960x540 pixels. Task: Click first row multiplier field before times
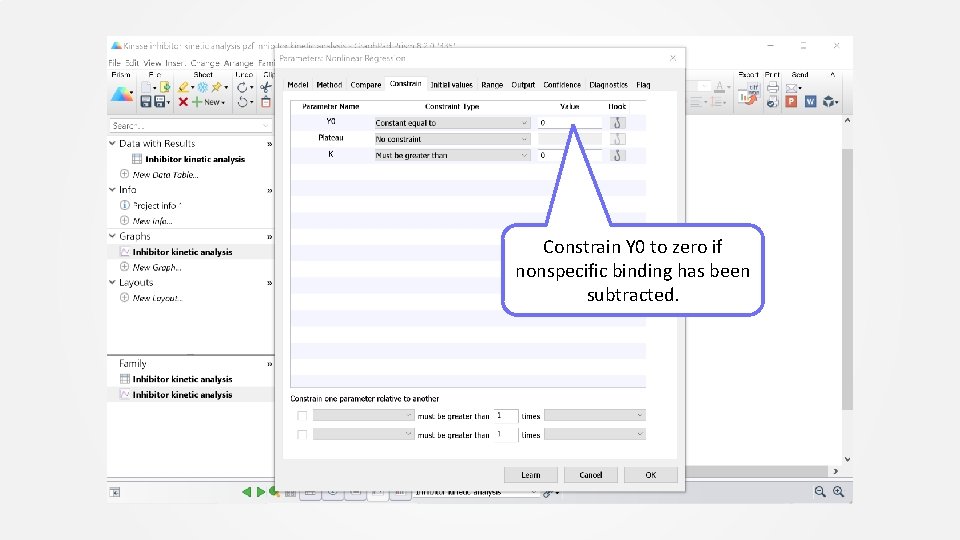[x=506, y=416]
